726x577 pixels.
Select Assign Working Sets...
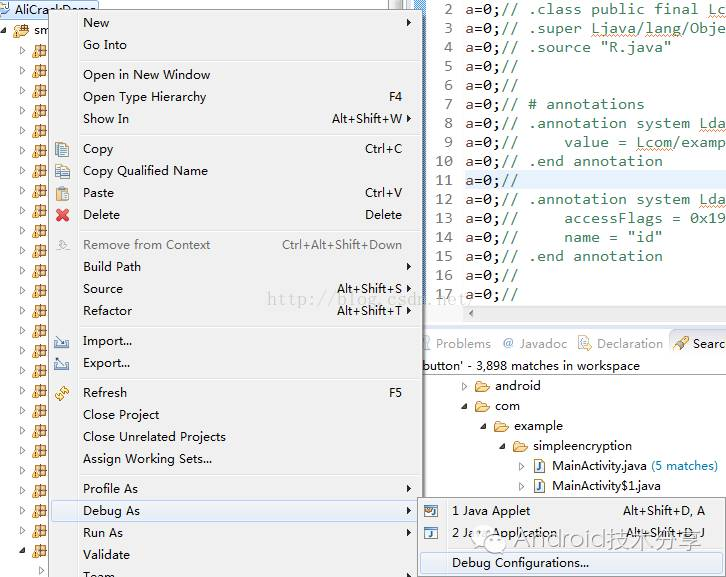(237, 459)
